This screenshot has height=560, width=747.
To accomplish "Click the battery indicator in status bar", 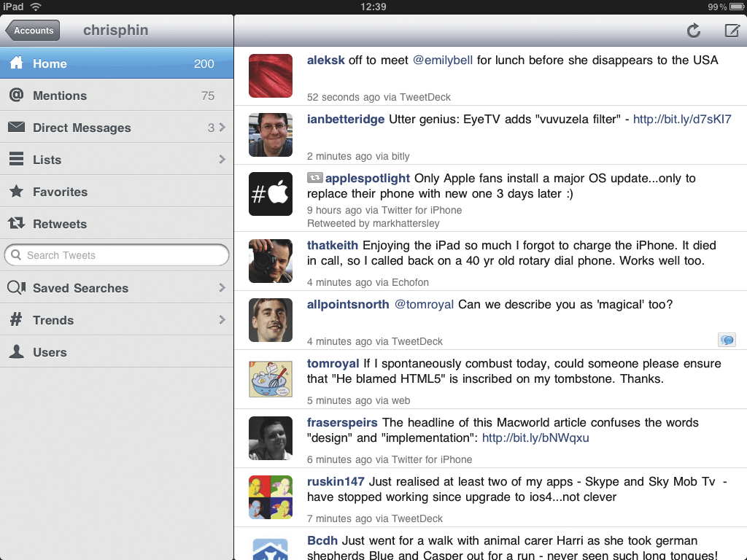I will (737, 7).
